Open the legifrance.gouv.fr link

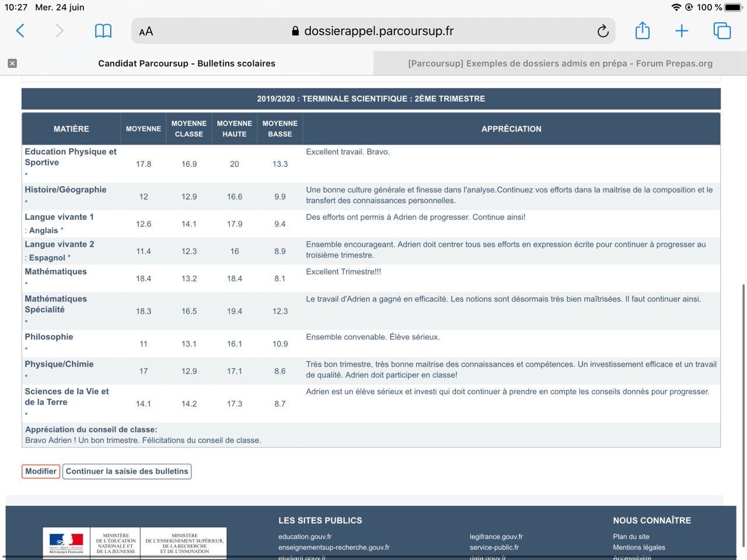click(x=496, y=537)
